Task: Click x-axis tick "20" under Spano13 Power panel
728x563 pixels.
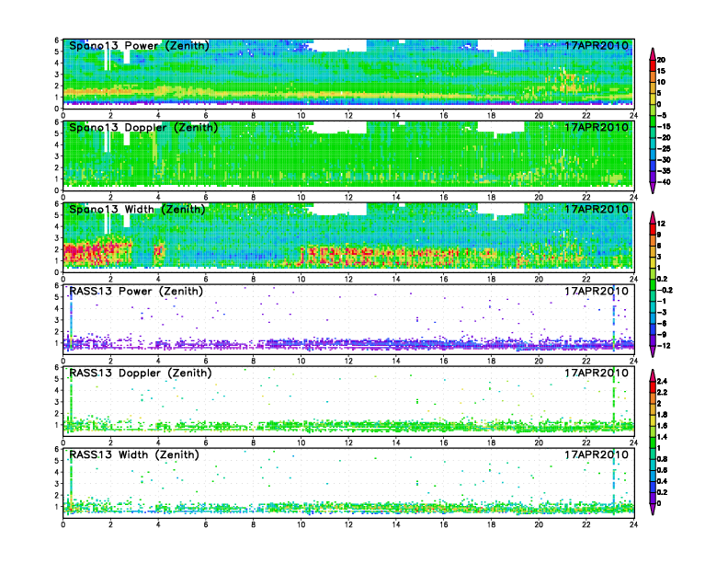Action: coord(539,116)
